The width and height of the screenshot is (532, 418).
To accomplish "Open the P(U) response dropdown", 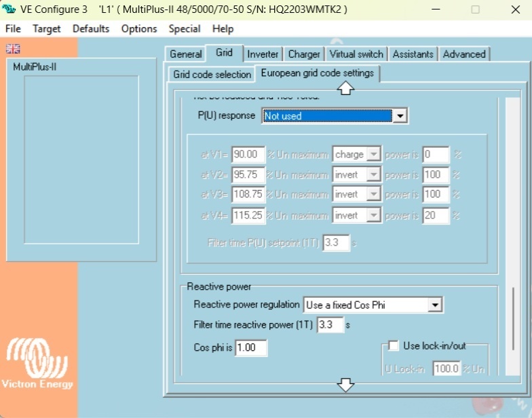I will 400,116.
